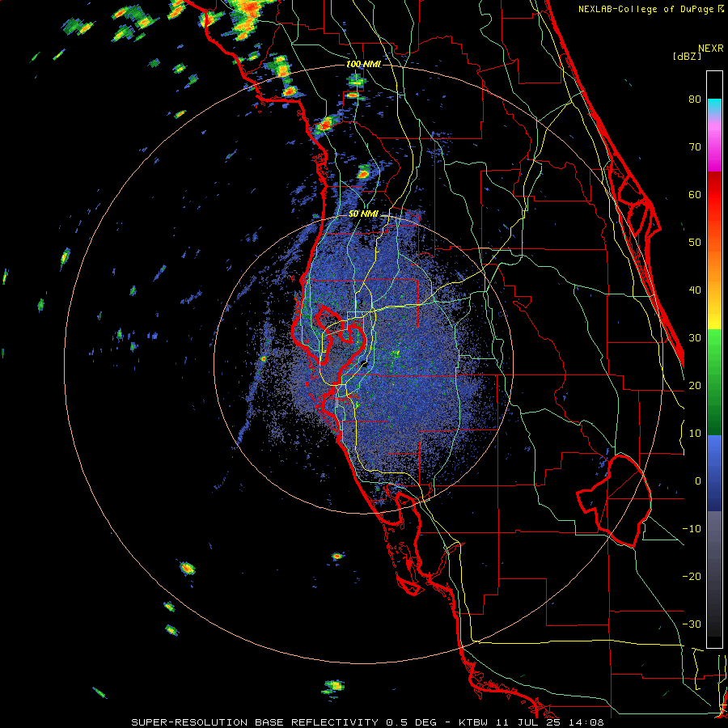The image size is (728, 728).
Task: Click the 70 value on dBZ scale
Action: click(695, 147)
